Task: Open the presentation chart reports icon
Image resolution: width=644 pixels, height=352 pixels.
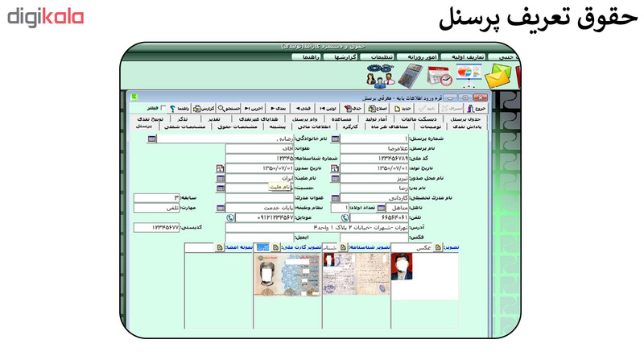Action: click(x=469, y=75)
